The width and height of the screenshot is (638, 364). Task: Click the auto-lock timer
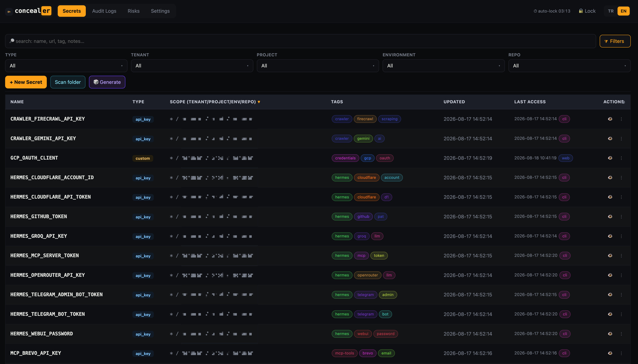552,11
